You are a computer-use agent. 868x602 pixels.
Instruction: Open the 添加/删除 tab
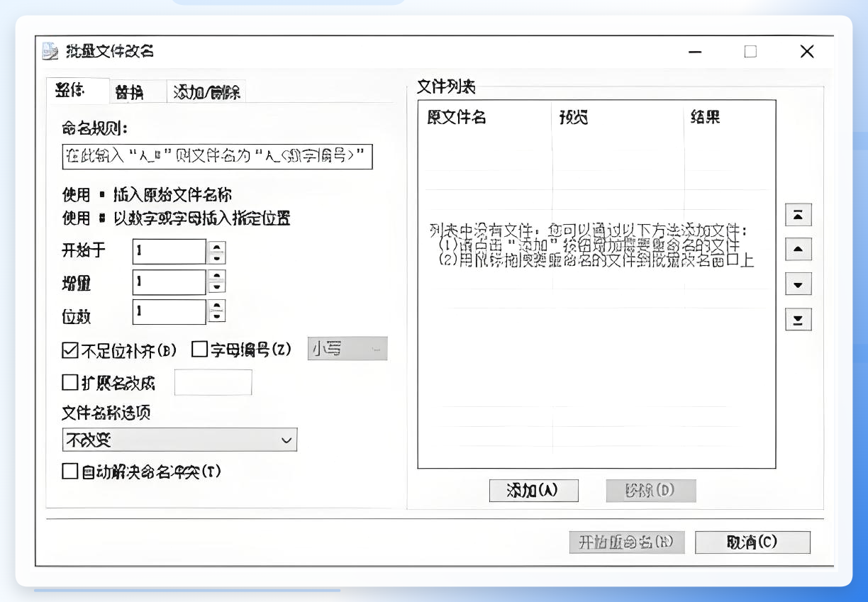click(x=206, y=92)
